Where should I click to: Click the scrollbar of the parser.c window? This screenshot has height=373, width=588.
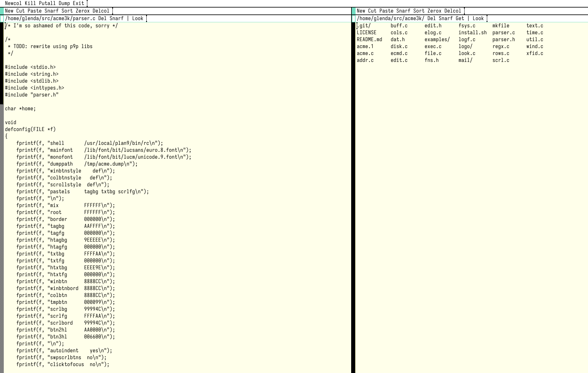tap(2, 198)
